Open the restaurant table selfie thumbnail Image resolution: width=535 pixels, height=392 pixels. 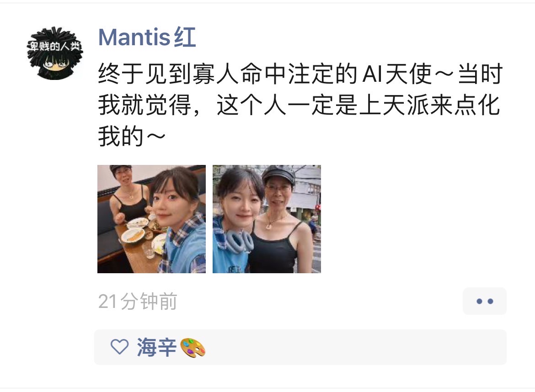(151, 219)
